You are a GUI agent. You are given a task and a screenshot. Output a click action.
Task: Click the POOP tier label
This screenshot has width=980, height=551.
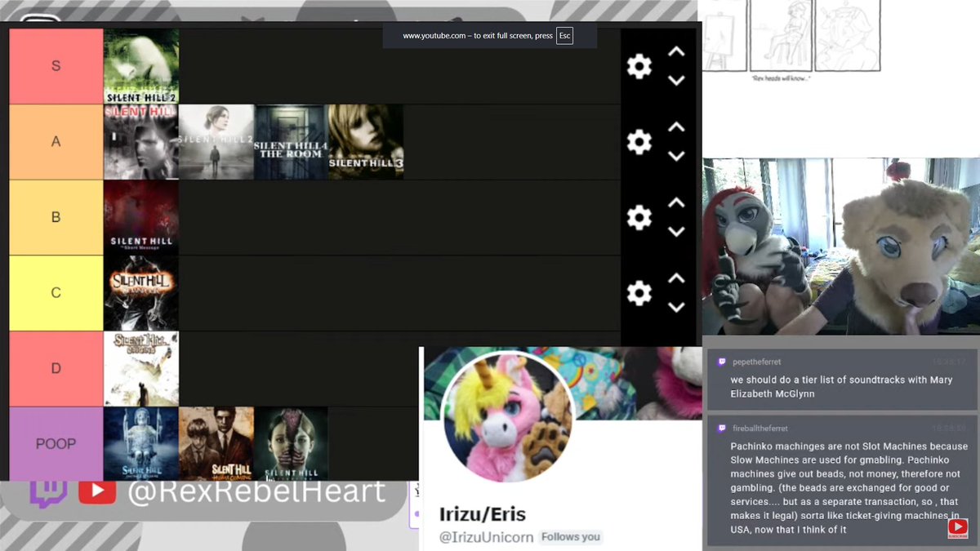[56, 443]
